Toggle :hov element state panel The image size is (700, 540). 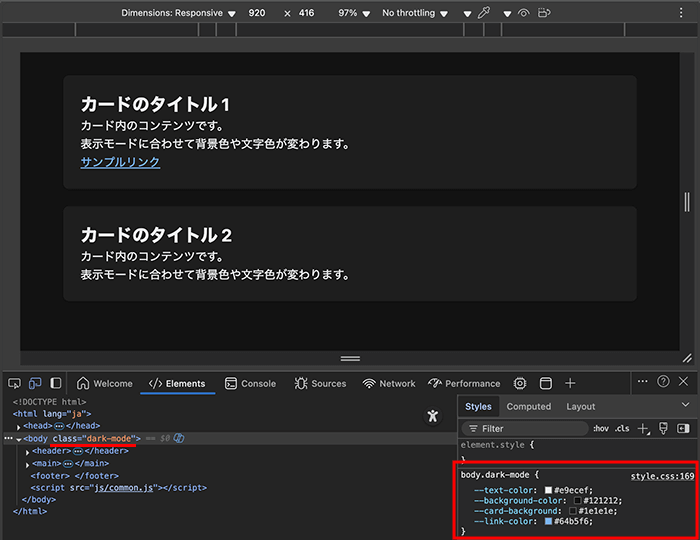(601, 428)
